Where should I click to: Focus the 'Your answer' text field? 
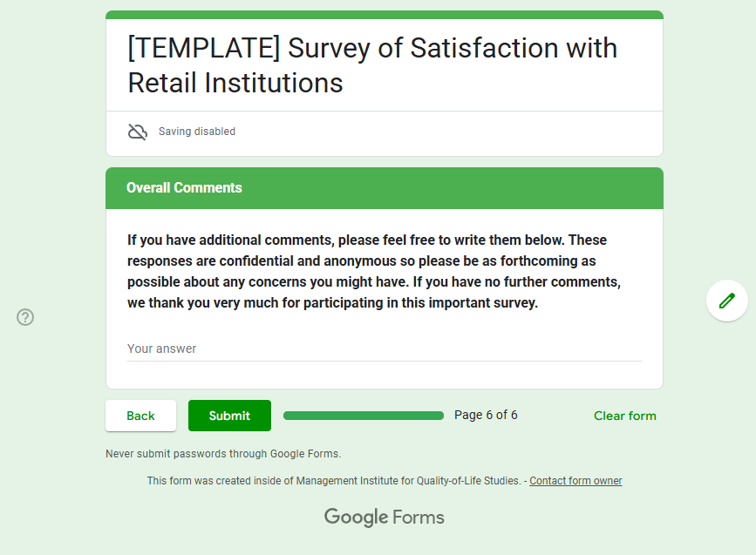click(x=384, y=349)
